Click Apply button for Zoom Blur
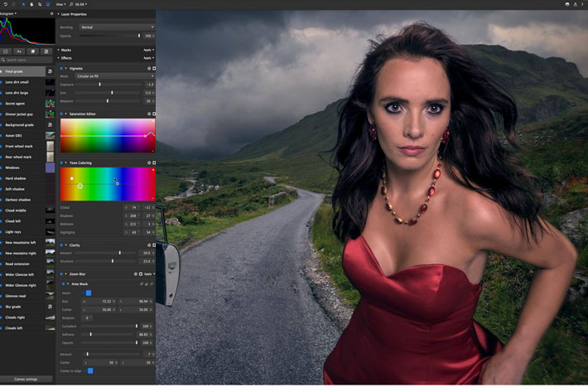This screenshot has height=392, width=588. point(149,273)
